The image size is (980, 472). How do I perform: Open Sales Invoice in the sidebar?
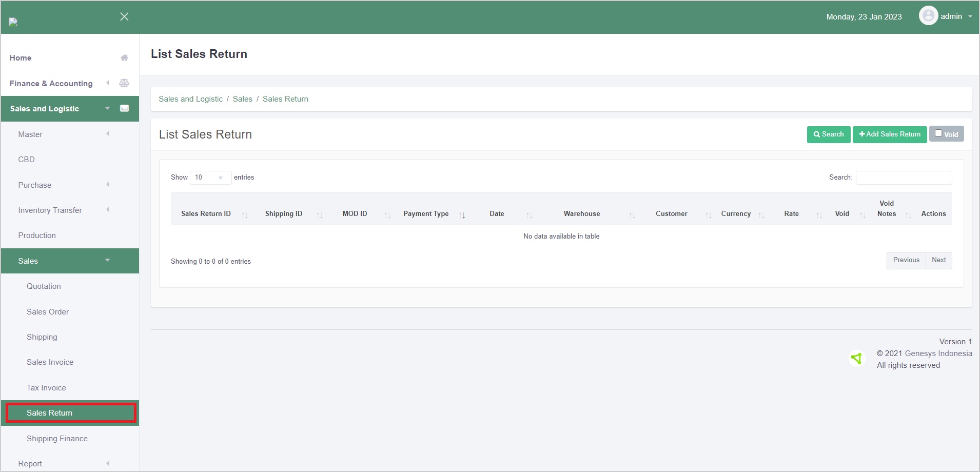click(x=50, y=362)
